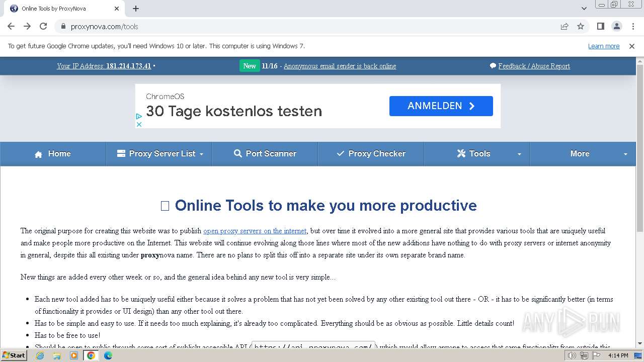
Task: Click the Online Tools to make you more productive heading
Action: point(318,205)
